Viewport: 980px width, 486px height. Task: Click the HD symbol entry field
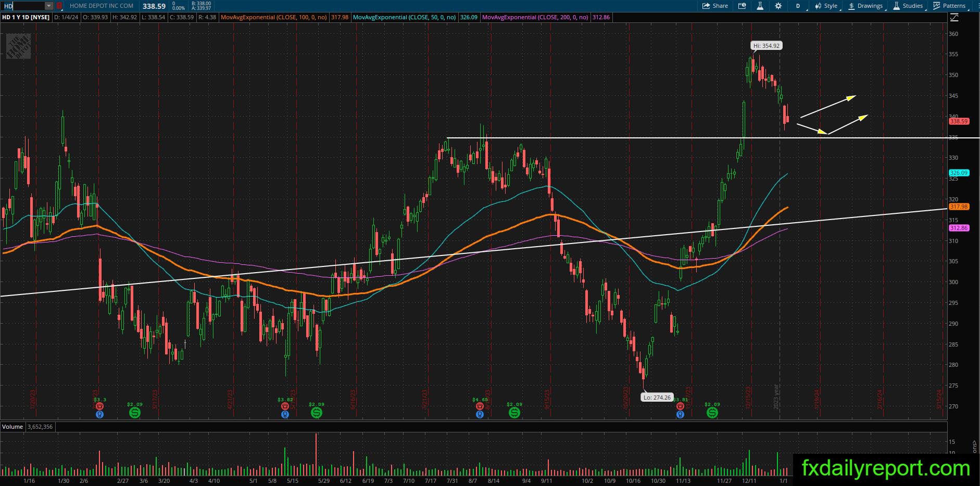[22, 6]
